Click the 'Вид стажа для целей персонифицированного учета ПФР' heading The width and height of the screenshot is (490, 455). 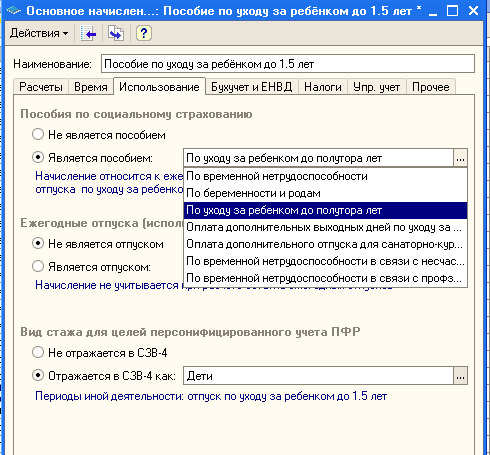(190, 332)
